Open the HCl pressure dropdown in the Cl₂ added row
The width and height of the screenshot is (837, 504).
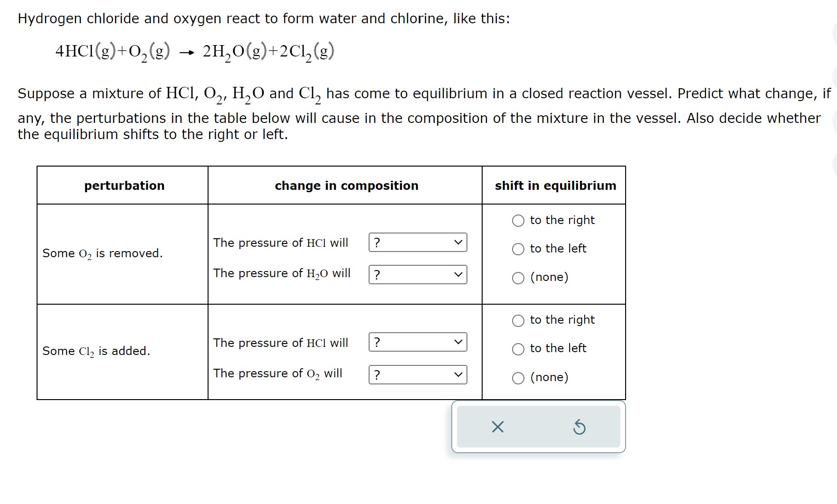point(418,343)
